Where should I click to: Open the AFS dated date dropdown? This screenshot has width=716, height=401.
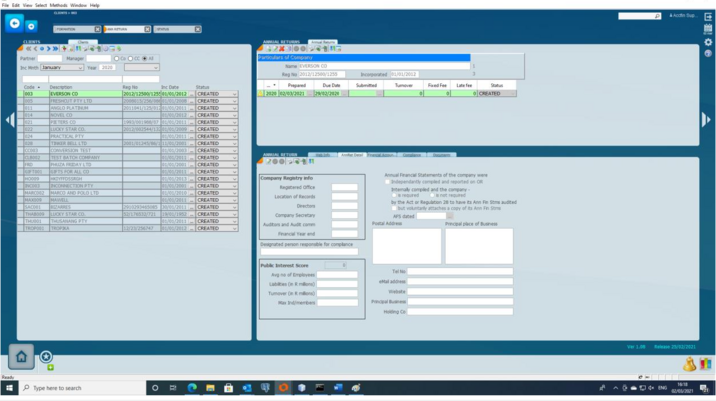click(450, 215)
